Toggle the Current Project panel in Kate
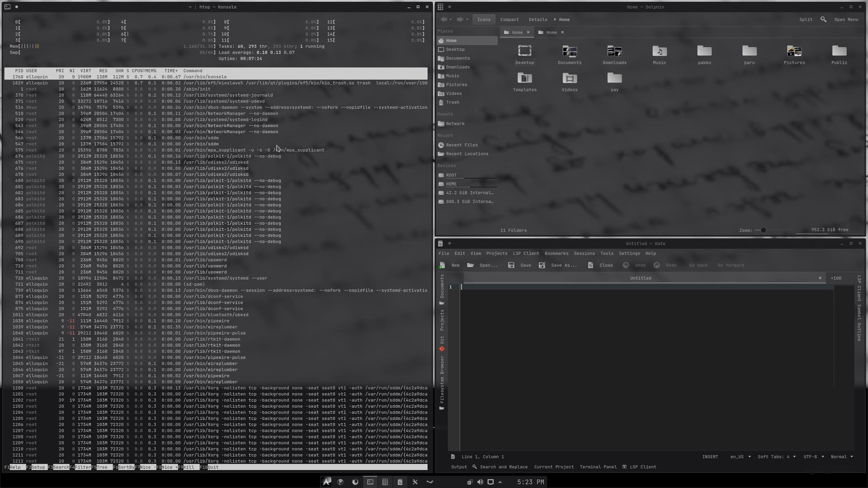 click(x=554, y=467)
